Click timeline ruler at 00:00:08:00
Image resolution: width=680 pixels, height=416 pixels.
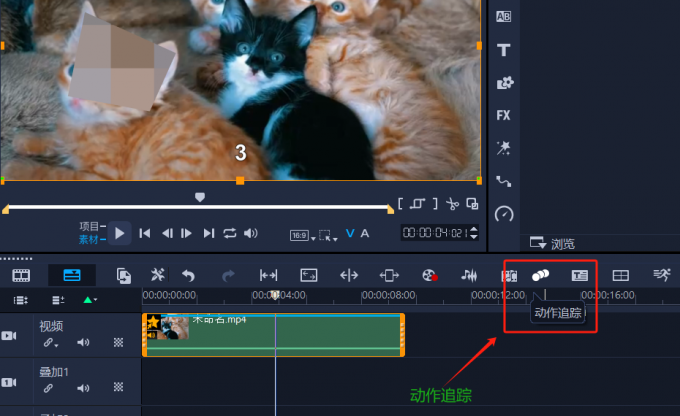coord(388,295)
